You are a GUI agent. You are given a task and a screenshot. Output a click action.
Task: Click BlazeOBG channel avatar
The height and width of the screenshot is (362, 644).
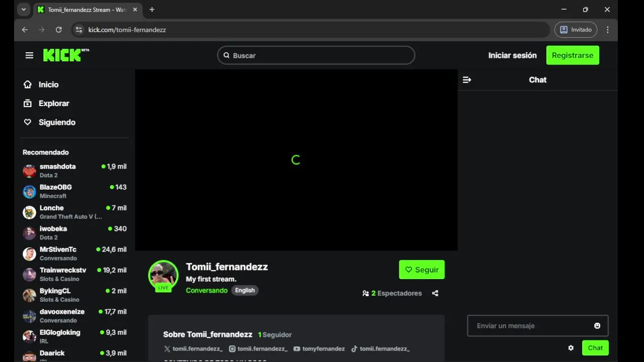pyautogui.click(x=30, y=192)
